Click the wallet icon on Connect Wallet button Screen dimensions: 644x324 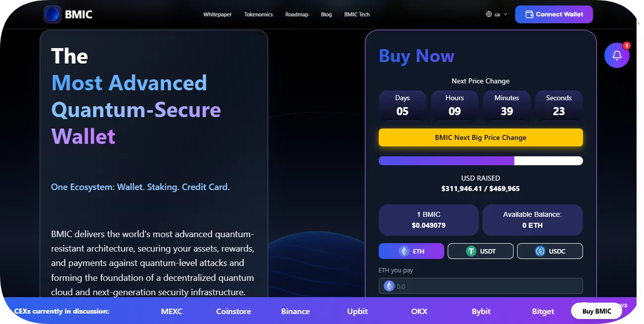point(528,14)
